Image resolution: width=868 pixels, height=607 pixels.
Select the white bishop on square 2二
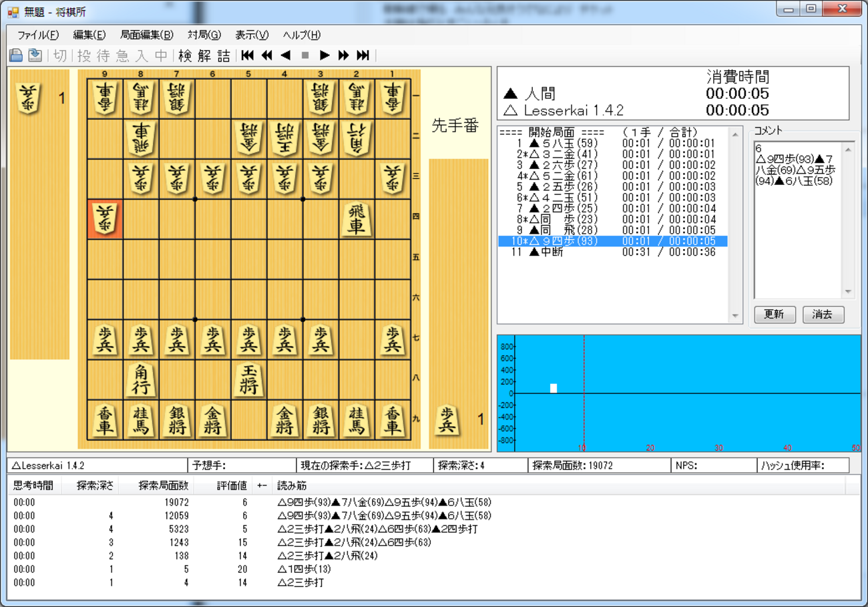click(357, 139)
